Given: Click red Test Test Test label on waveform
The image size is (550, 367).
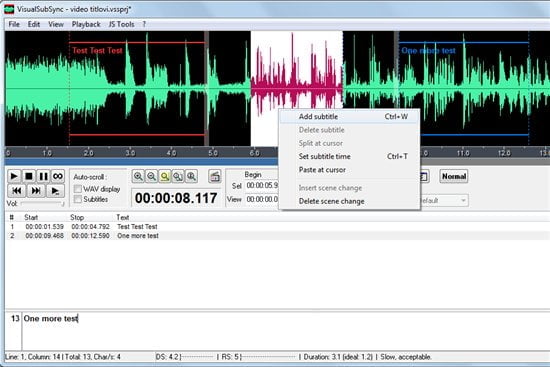Looking at the screenshot, I should [x=98, y=51].
